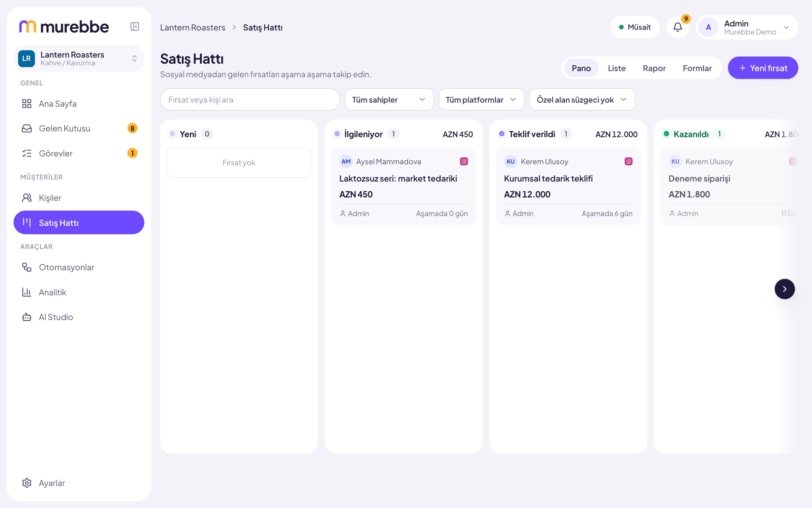Open Analitik page
The height and width of the screenshot is (508, 812).
pyautogui.click(x=79, y=292)
